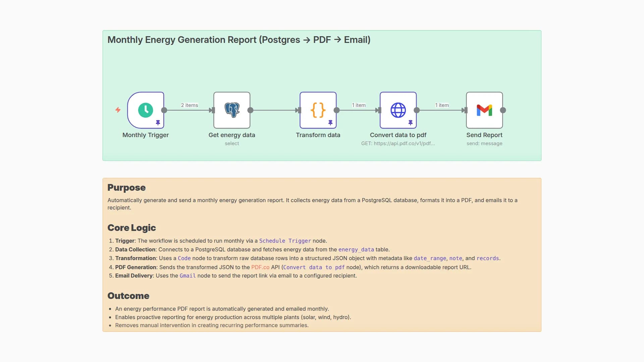The width and height of the screenshot is (644, 362).
Task: Click the Get energy data output connector
Action: 250,110
